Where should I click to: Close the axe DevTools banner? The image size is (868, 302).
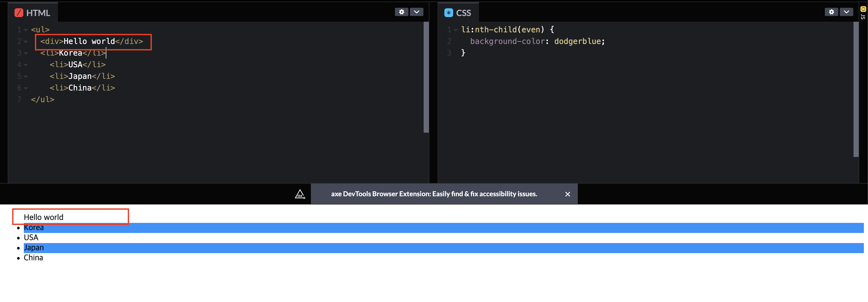567,194
